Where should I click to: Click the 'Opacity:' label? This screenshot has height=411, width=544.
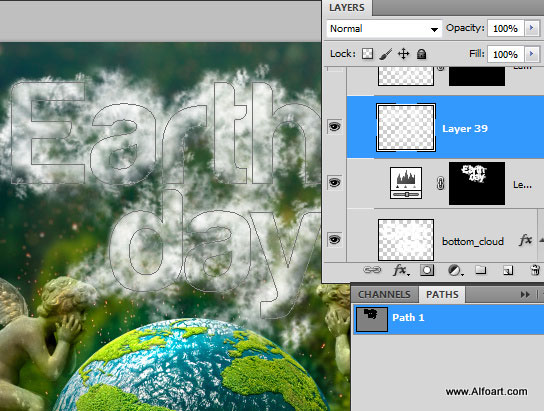click(465, 28)
